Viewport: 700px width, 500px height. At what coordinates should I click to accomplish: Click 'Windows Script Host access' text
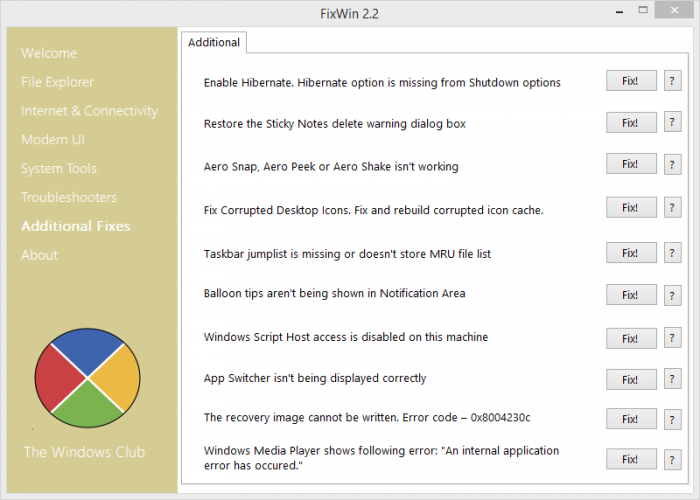(x=346, y=337)
